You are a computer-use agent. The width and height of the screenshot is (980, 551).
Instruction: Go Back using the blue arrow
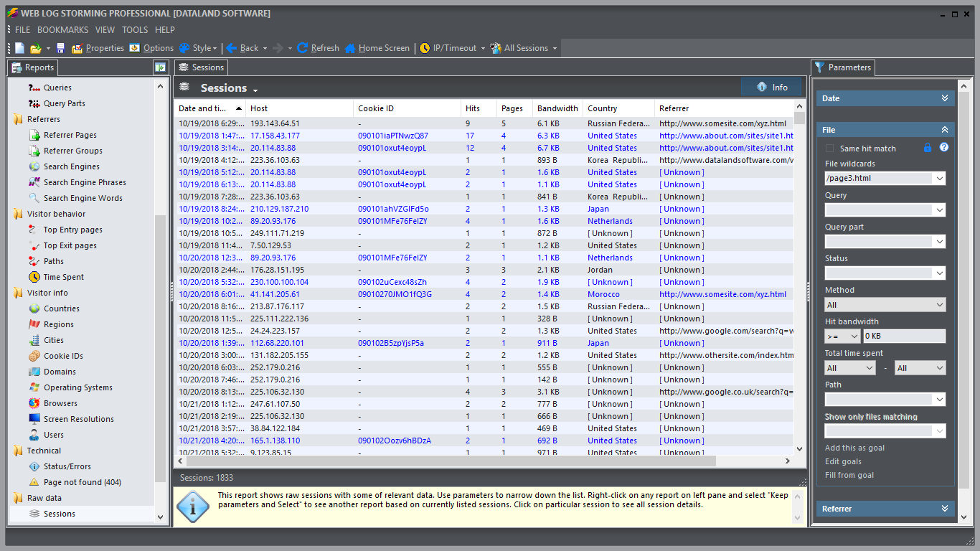(x=242, y=48)
